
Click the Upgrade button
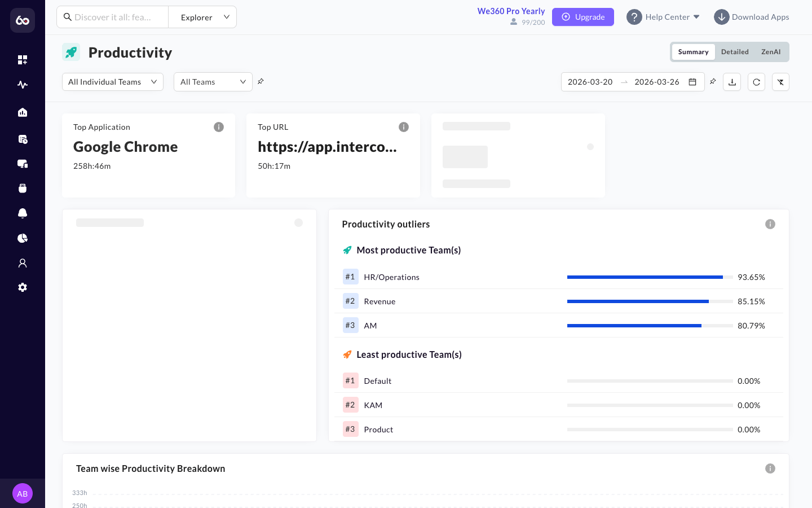583,17
